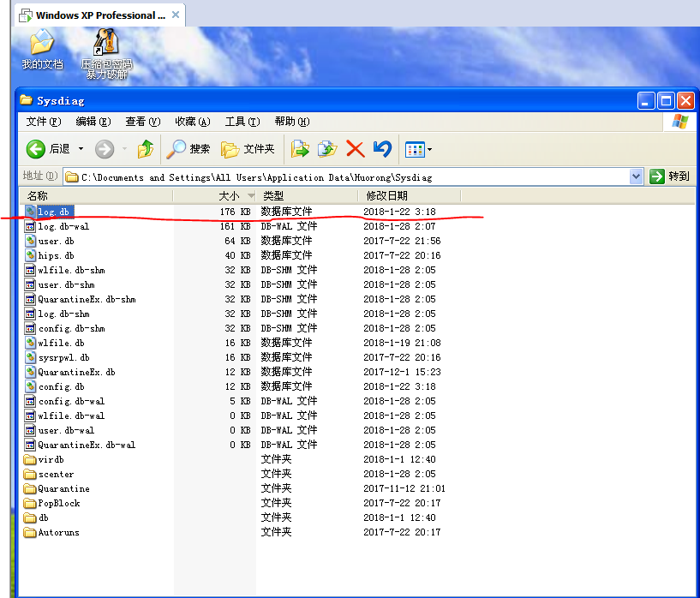Sort by 名称 column header
The width and height of the screenshot is (700, 598).
[x=96, y=195]
